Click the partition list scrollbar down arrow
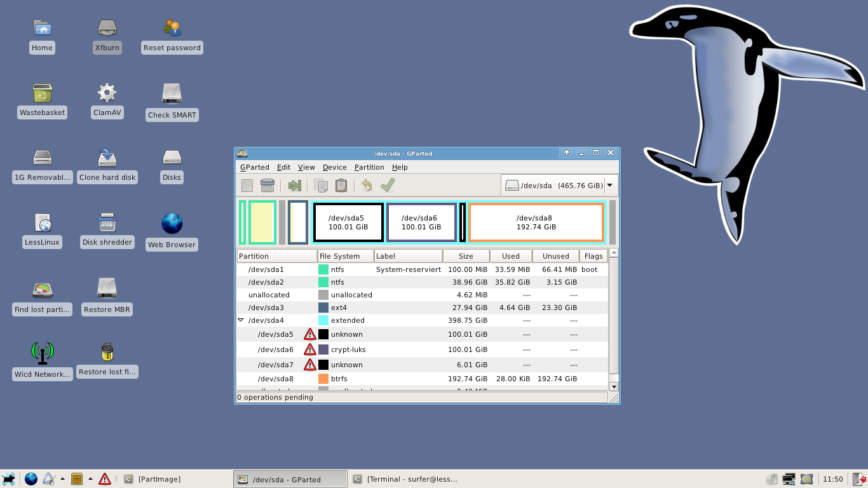This screenshot has width=868, height=488. click(x=614, y=386)
